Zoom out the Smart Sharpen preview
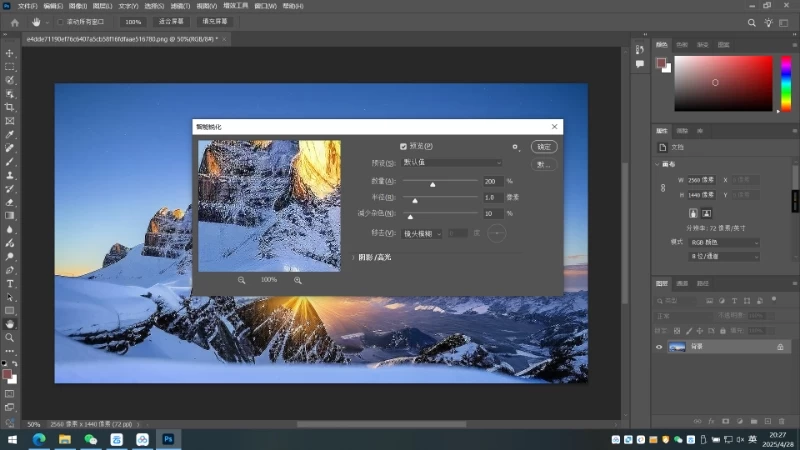The image size is (800, 450). coord(241,280)
